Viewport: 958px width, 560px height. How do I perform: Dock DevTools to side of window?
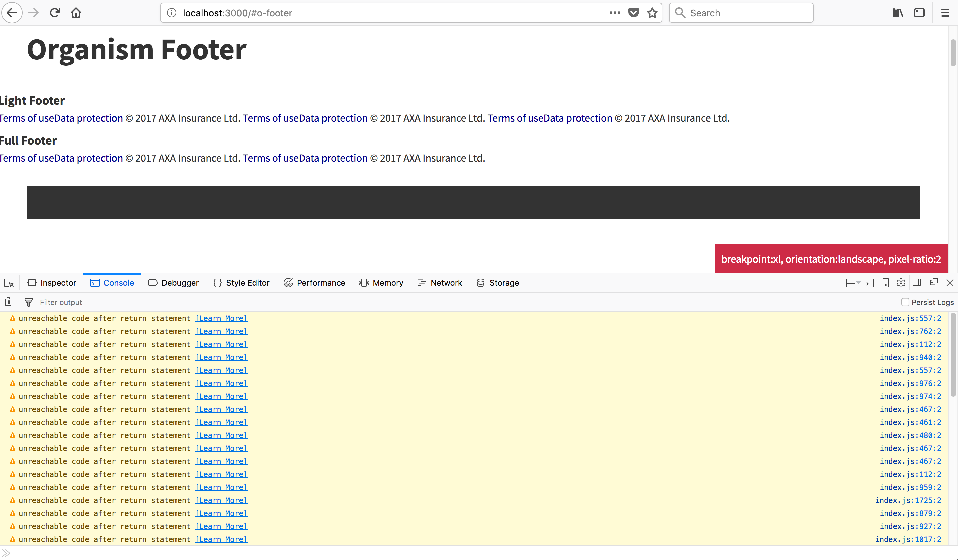click(x=917, y=282)
